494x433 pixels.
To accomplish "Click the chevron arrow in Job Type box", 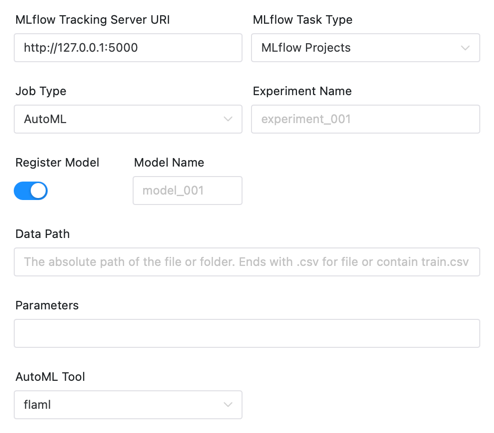I will pos(228,119).
